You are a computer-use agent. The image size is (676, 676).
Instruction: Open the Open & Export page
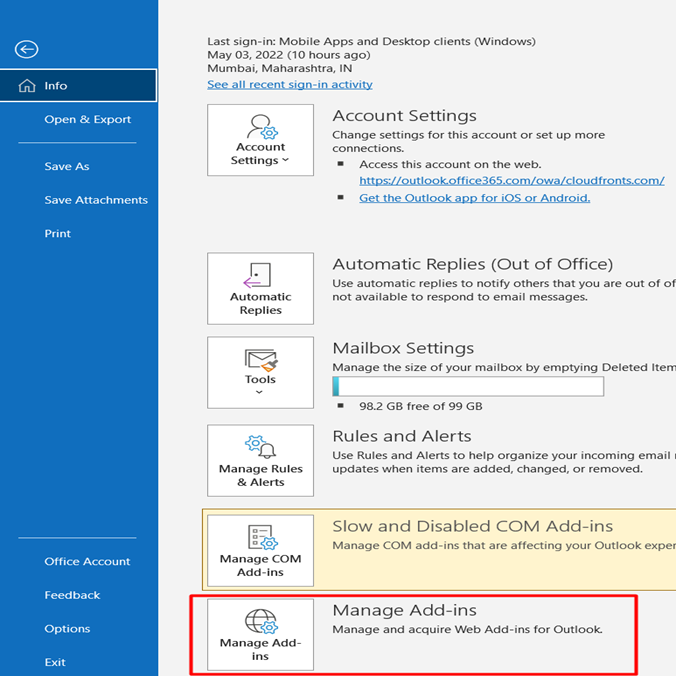click(x=88, y=119)
